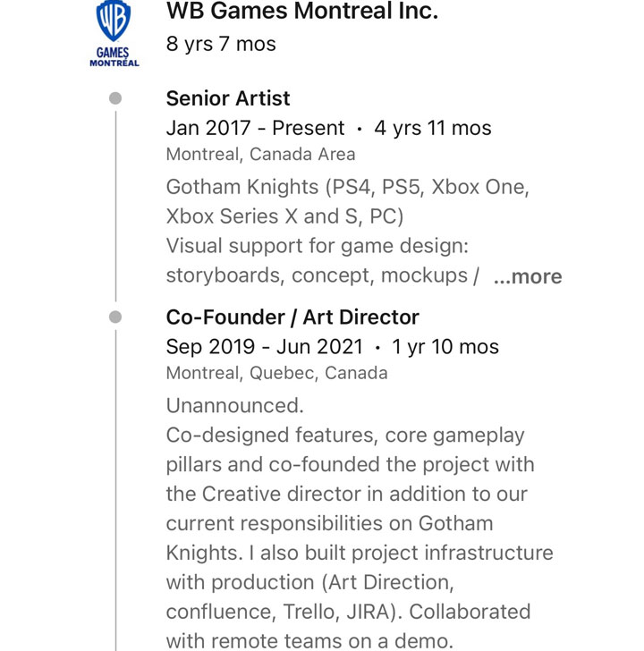Viewport: 644px width, 651px height.
Task: Click the "Sep 2019 - Jun 2021" date range
Action: tap(265, 347)
